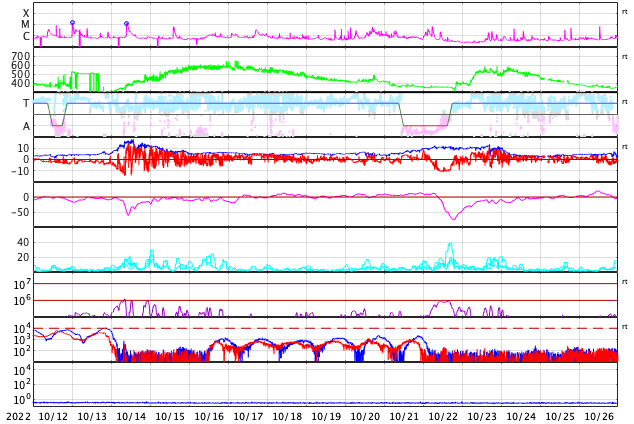Click the rt label beside the green speed panel
The height and width of the screenshot is (424, 634).
(625, 57)
